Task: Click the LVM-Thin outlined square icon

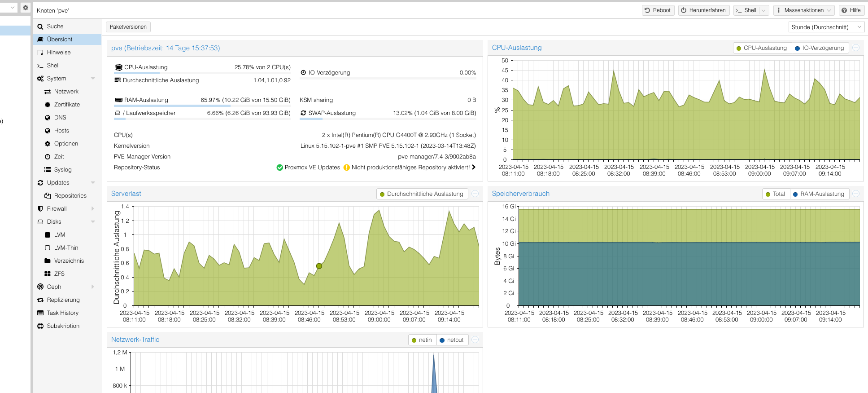Action: click(x=48, y=248)
